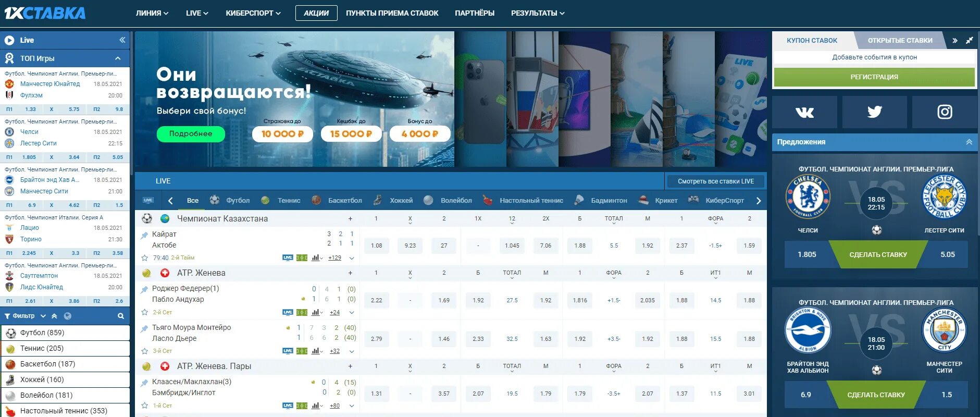Select the Хоккей live tab
The height and width of the screenshot is (417, 980).
(x=393, y=200)
